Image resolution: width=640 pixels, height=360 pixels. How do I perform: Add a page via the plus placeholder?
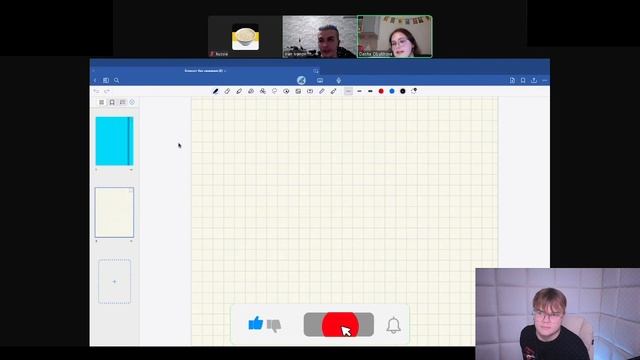(x=114, y=281)
